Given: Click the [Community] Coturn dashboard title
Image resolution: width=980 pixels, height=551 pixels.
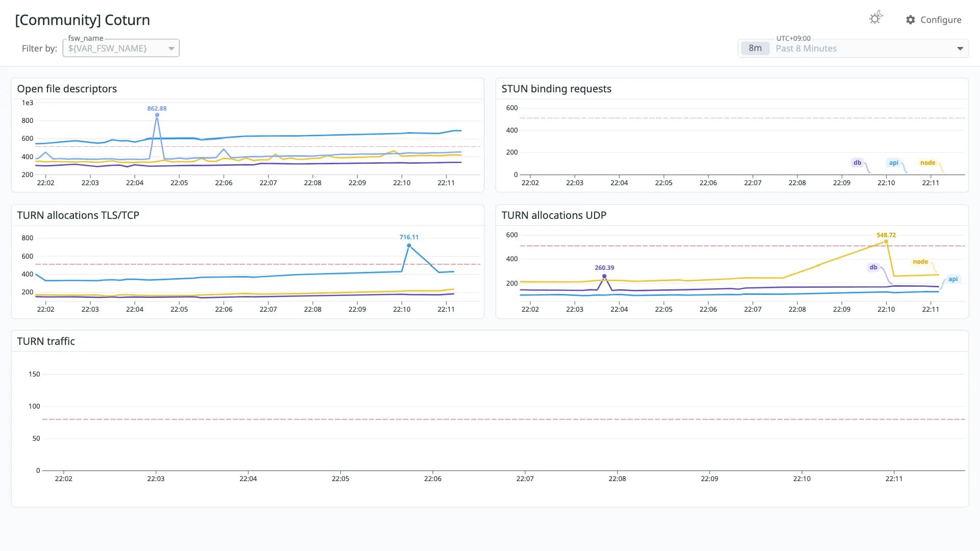Looking at the screenshot, I should click(83, 20).
